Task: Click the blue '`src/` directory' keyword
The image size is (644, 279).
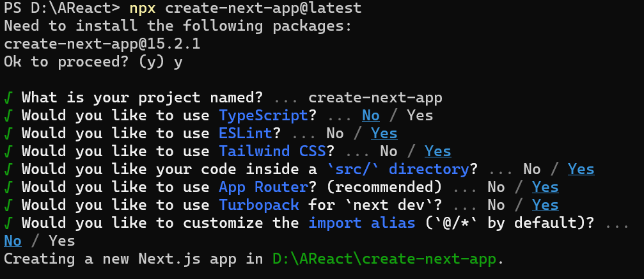Action: coord(398,169)
